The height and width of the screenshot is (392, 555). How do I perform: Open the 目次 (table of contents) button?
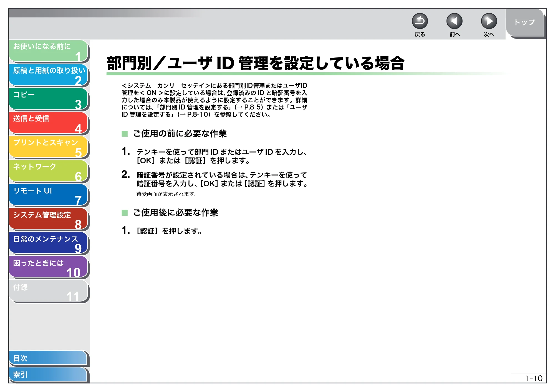pyautogui.click(x=48, y=358)
